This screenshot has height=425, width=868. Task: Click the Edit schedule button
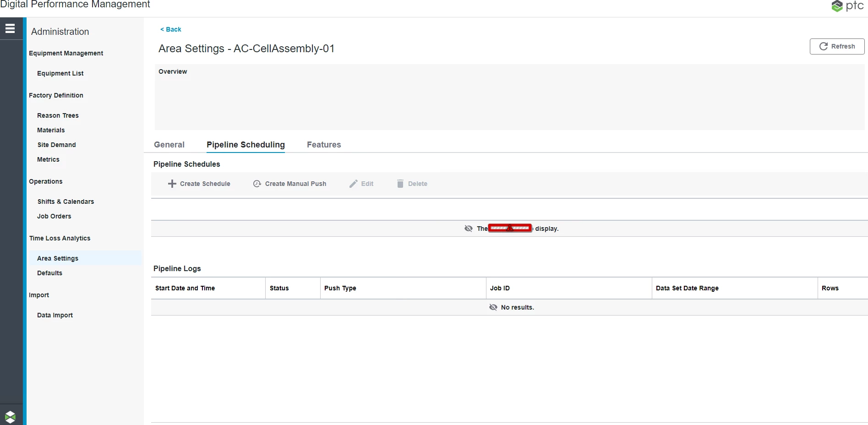pos(361,184)
